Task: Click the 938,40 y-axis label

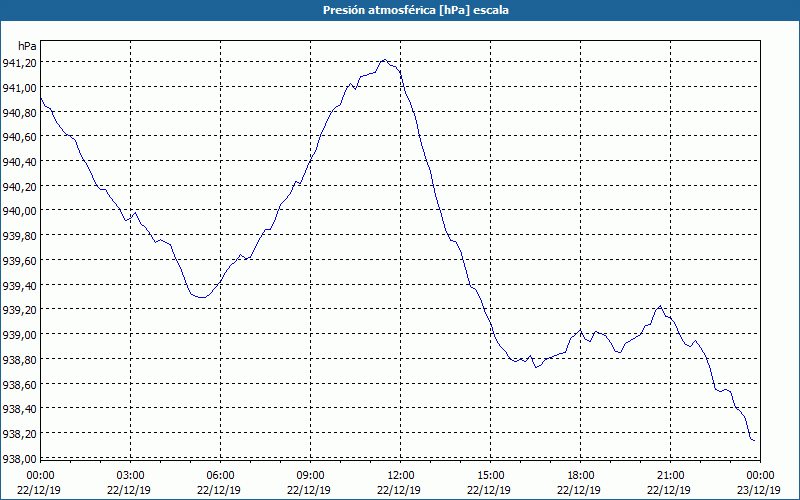Action: click(20, 409)
